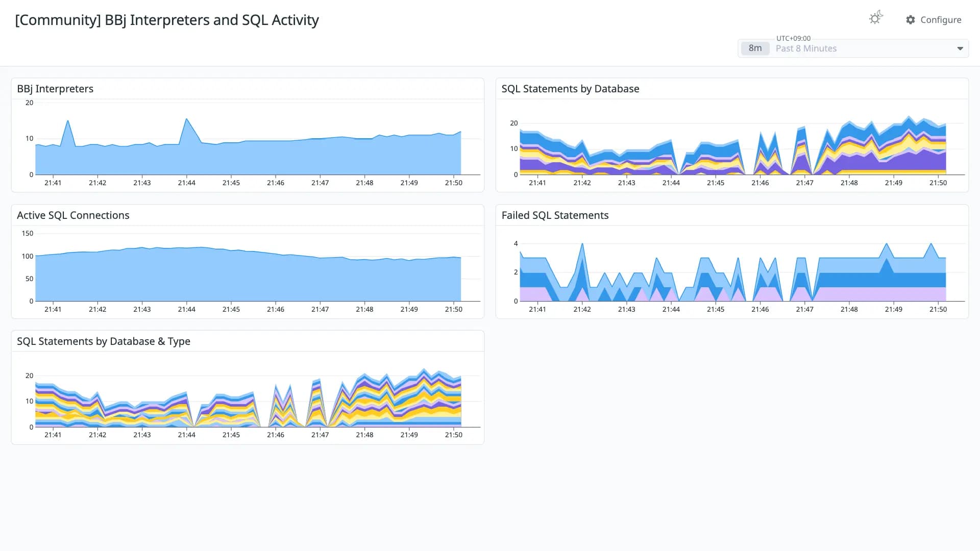The width and height of the screenshot is (980, 551).
Task: Click the SQL Statements by Database title
Action: (x=570, y=89)
